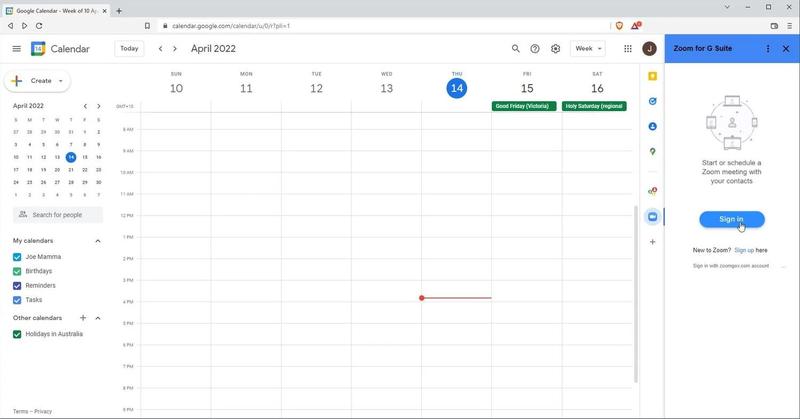Click the current time red marker
This screenshot has width=800, height=419.
[x=422, y=298]
